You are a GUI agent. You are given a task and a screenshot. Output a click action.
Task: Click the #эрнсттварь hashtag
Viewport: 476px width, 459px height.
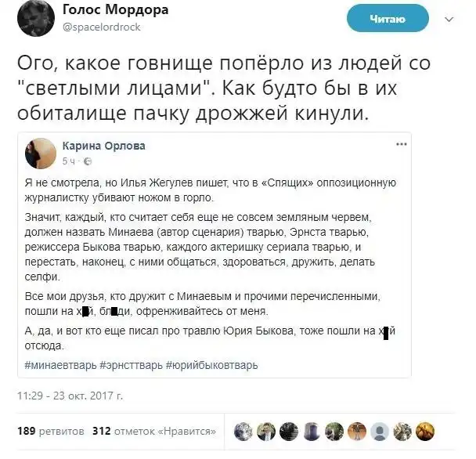coord(132,365)
